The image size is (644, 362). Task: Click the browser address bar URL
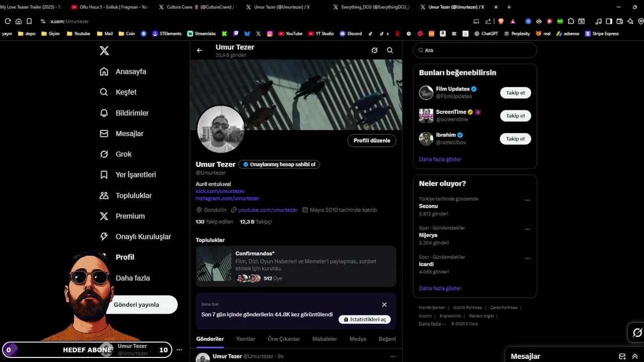tap(69, 22)
